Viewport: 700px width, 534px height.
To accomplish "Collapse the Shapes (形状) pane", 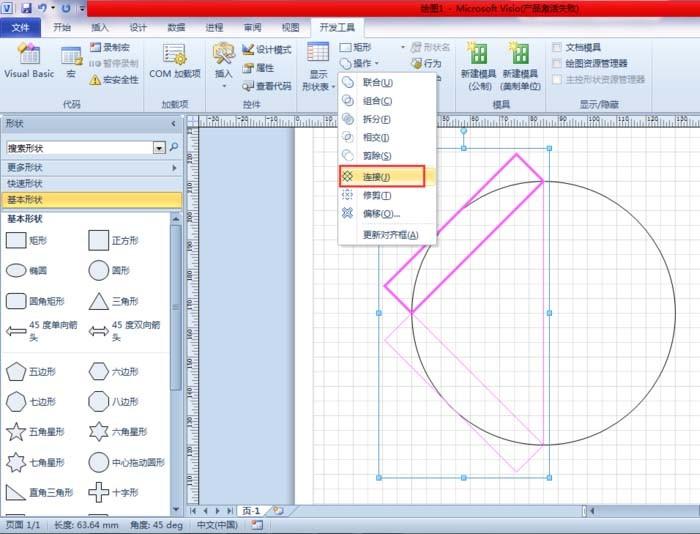I will (173, 124).
